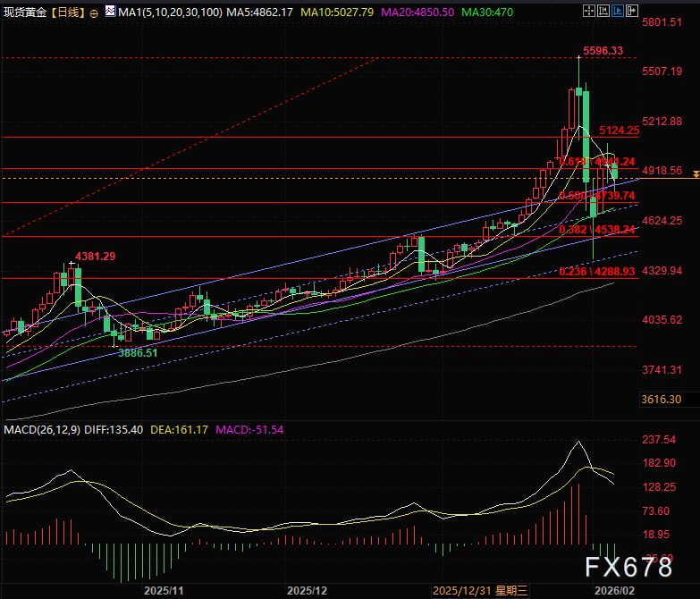Screen dimensions: 700x599
Task: Click the 5596.33 peak price label
Action: [x=603, y=51]
